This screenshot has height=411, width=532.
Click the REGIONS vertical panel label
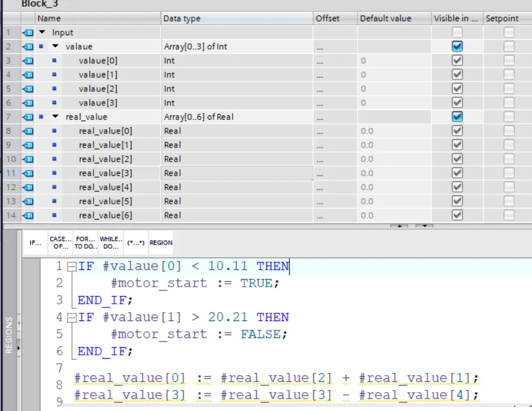[x=9, y=335]
